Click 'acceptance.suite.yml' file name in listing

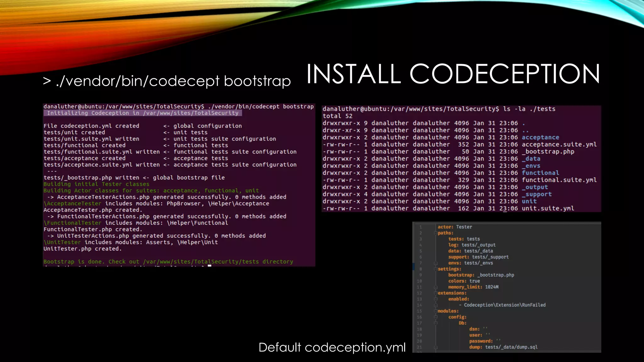click(x=559, y=145)
